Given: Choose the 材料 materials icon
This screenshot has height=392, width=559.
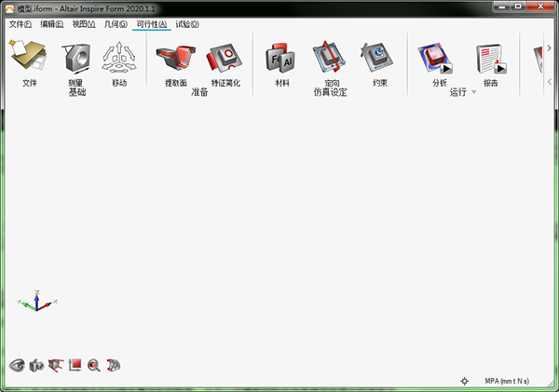Looking at the screenshot, I should (281, 58).
